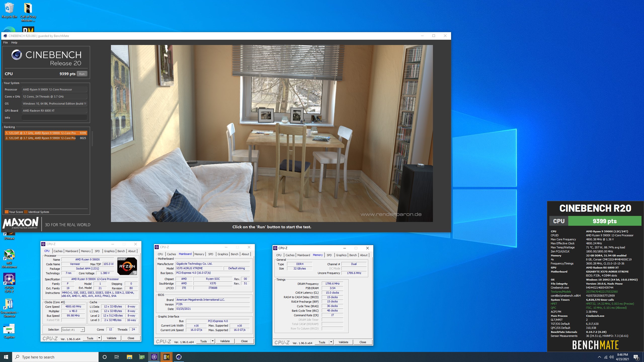Screen dimensions: 644x362
Task: Click Validate in CPU-Z CPU window
Action: tap(111, 338)
